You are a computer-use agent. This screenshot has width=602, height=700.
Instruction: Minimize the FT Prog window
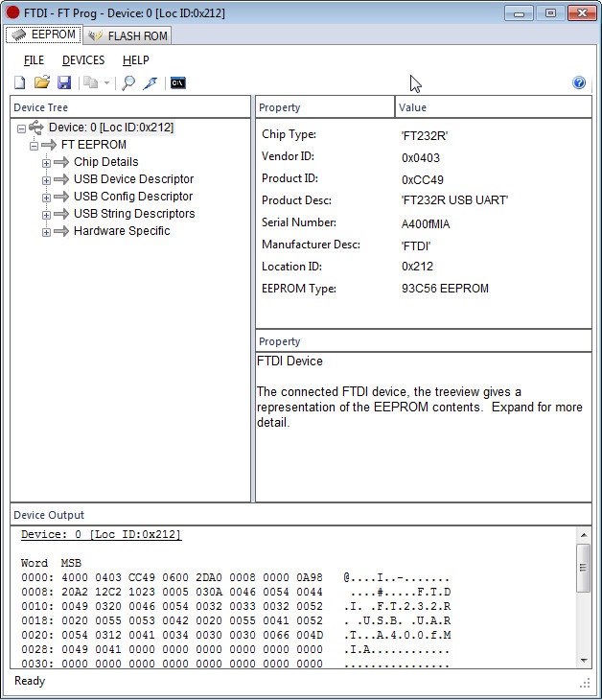click(519, 13)
